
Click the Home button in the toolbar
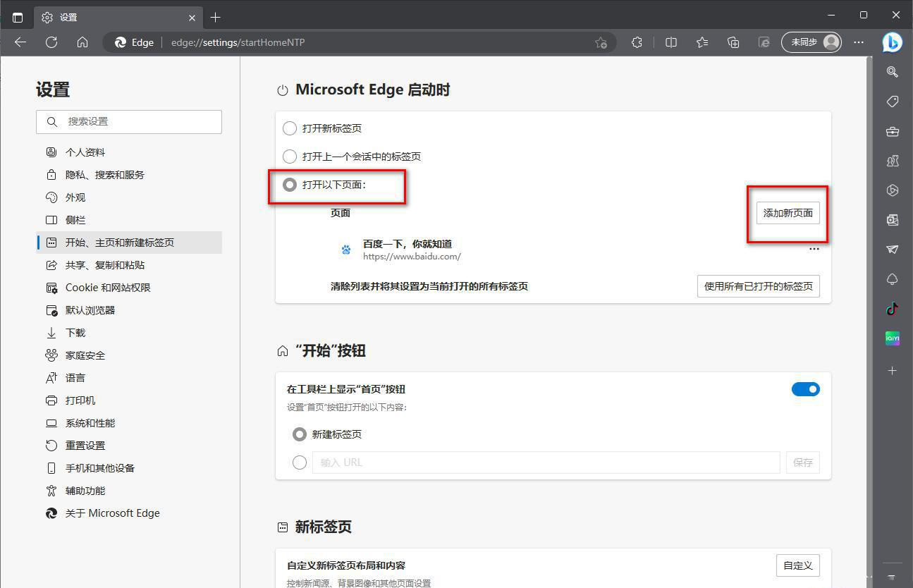[82, 42]
